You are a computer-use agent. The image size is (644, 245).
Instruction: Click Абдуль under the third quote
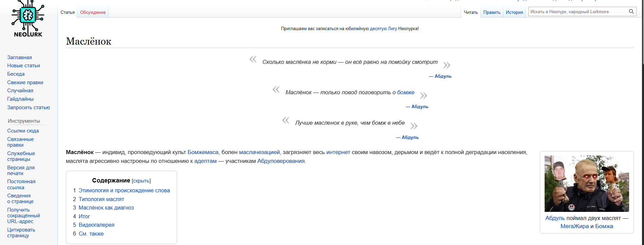pyautogui.click(x=410, y=138)
